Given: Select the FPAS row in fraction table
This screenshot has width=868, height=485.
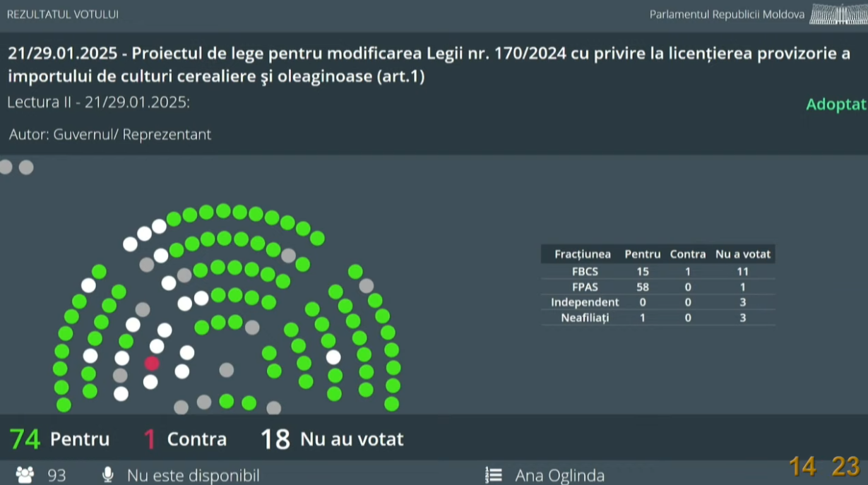Looking at the screenshot, I should tap(658, 287).
